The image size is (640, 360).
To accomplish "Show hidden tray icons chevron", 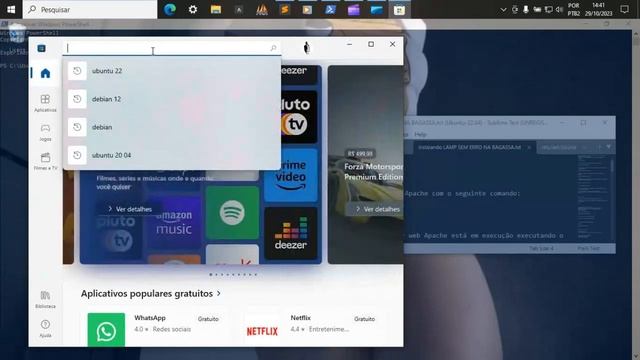I will coord(503,9).
